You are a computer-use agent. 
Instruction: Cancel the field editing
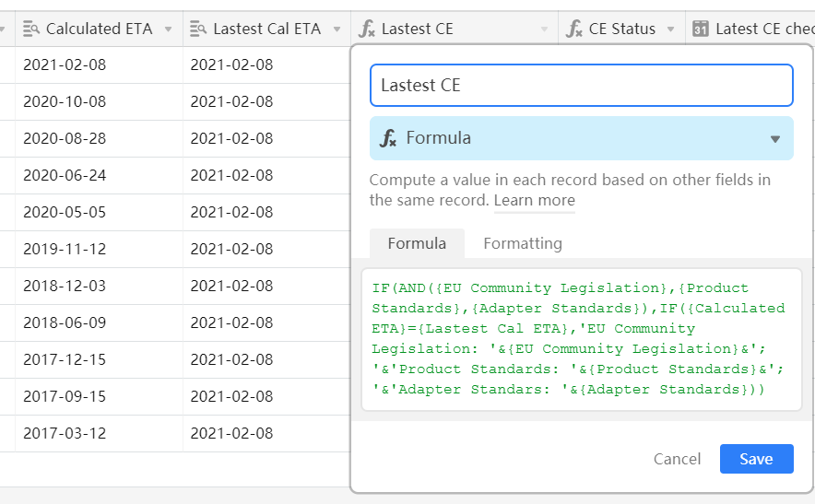pos(677,459)
